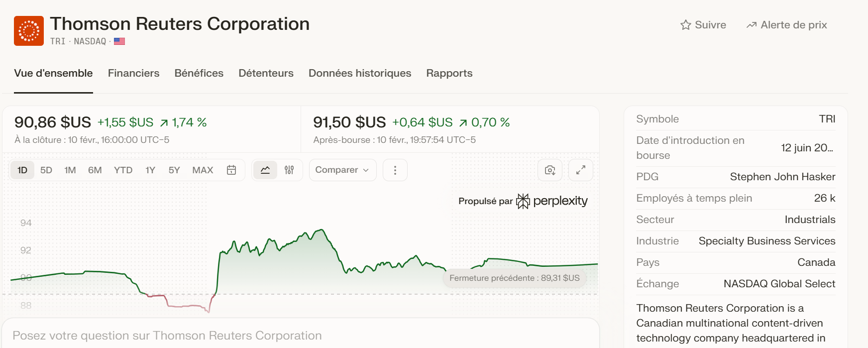Click the Symbole value TRI
Image resolution: width=868 pixels, height=348 pixels.
click(827, 119)
